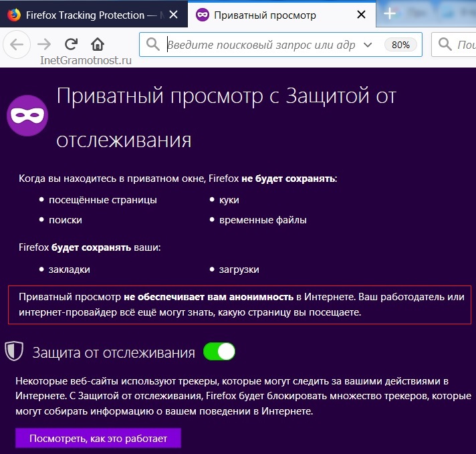Turn off the tracking protection switch
The image size is (476, 454).
tap(219, 352)
